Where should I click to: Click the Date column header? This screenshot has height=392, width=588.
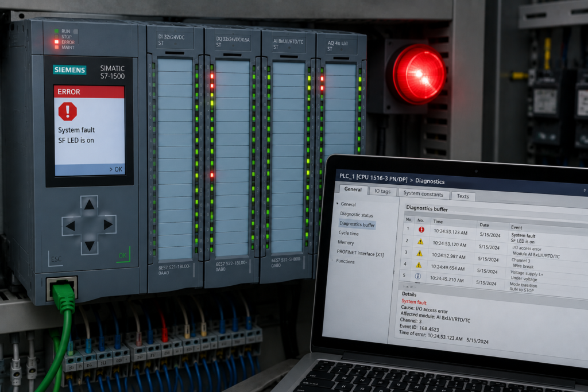tap(484, 225)
